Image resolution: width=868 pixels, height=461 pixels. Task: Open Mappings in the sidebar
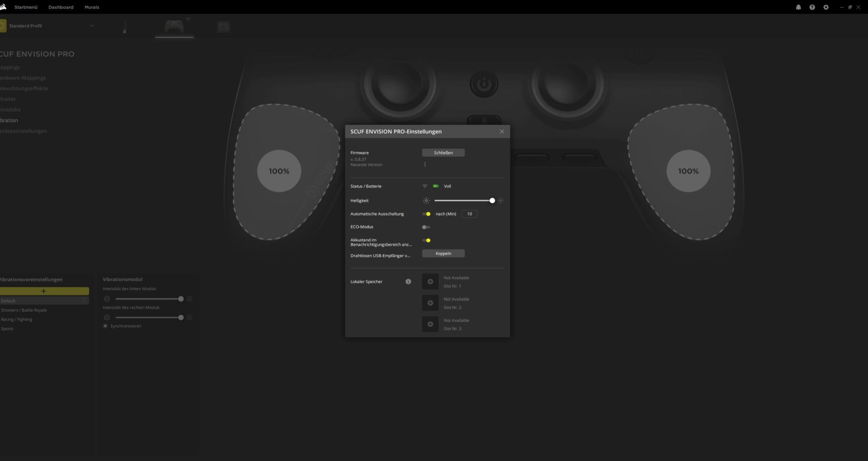[x=10, y=67]
